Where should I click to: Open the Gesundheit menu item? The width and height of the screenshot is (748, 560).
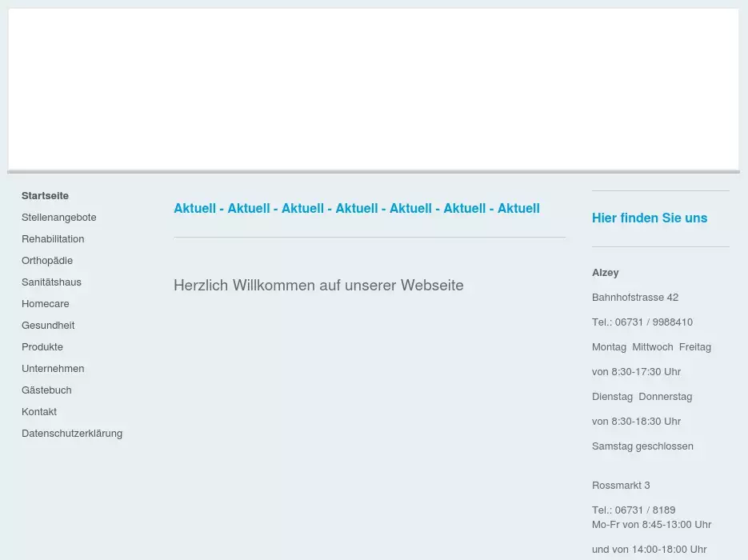click(48, 326)
